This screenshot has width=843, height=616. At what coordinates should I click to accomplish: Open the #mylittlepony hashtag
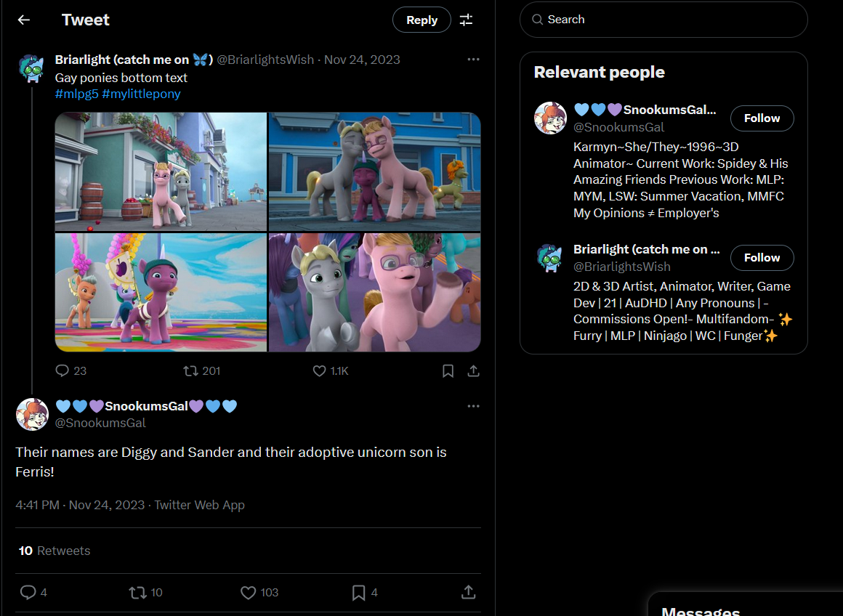tap(142, 94)
